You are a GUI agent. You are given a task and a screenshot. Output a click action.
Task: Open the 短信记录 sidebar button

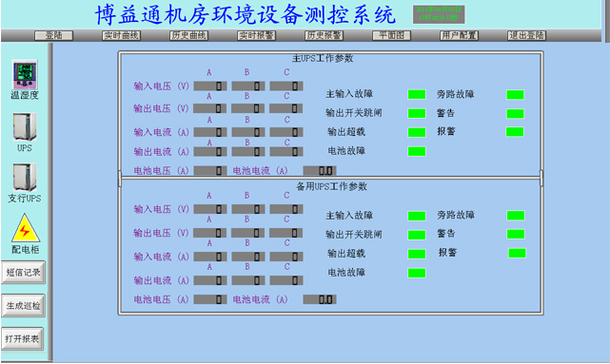(x=24, y=273)
